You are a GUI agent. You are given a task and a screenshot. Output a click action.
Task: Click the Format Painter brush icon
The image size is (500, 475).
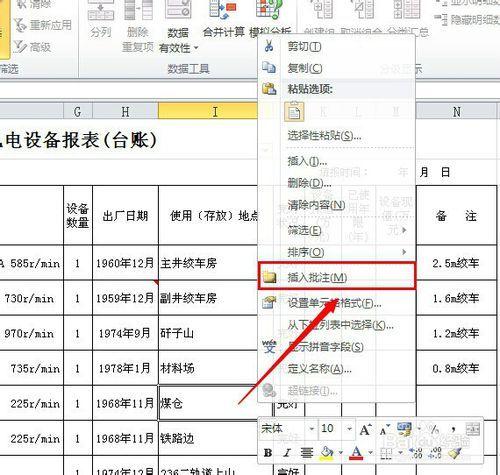click(x=454, y=453)
